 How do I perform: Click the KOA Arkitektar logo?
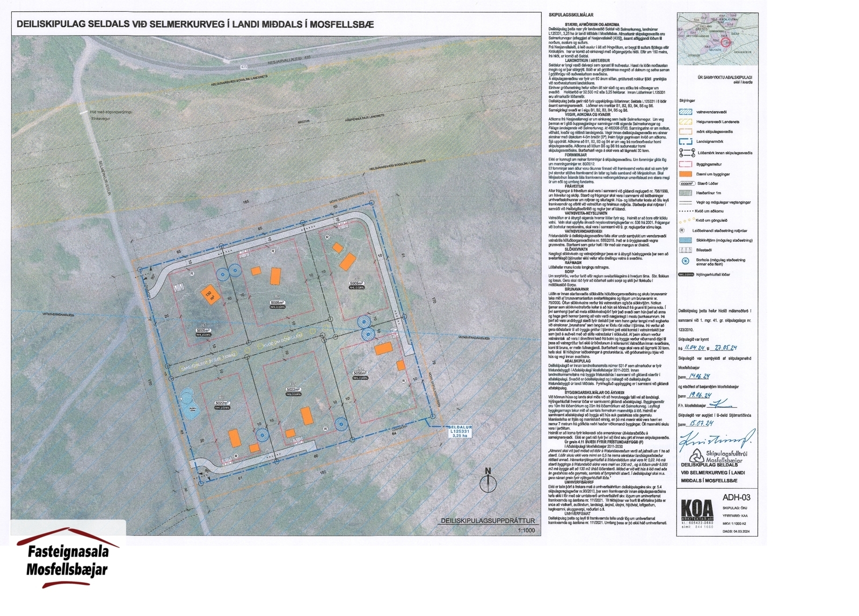click(x=697, y=513)
